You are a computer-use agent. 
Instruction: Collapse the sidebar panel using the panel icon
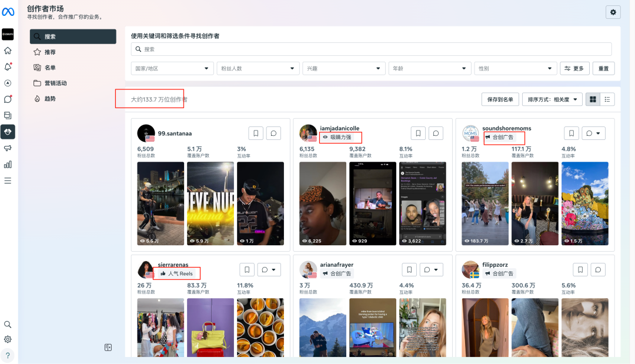pos(108,348)
